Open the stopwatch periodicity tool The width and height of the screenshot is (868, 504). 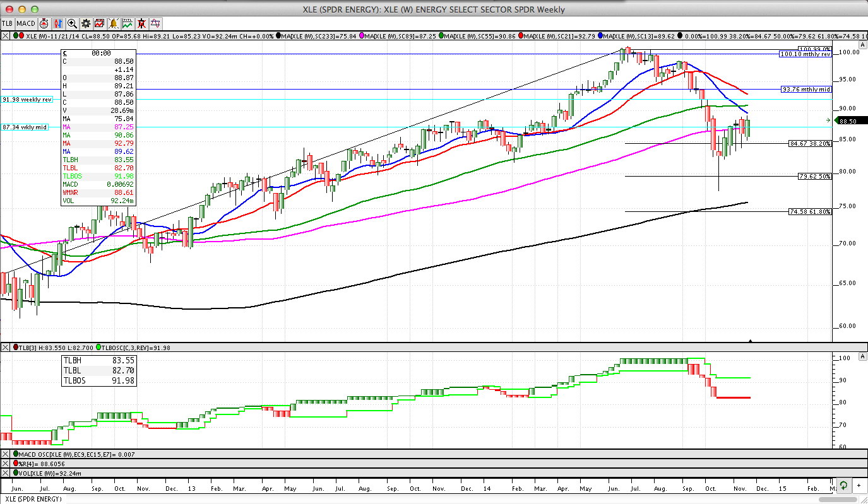point(44,24)
